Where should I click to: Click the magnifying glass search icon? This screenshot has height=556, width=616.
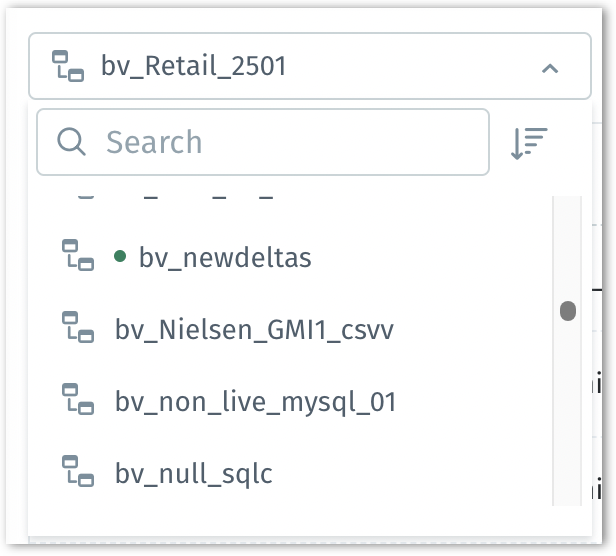(x=73, y=142)
